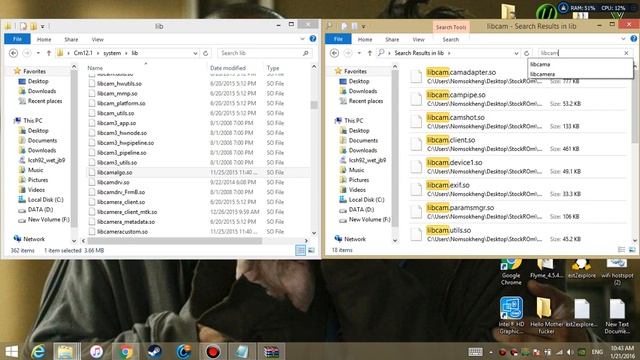Click Windows Start button
This screenshot has height=360, width=640.
pyautogui.click(x=11, y=351)
